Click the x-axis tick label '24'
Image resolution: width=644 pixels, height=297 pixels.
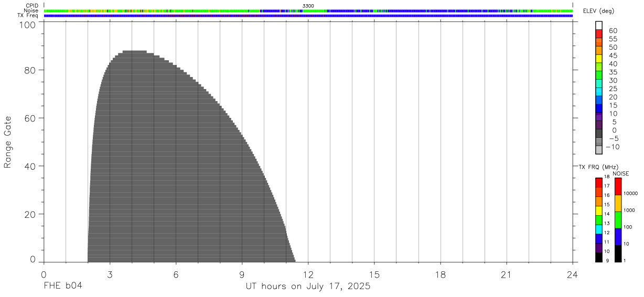(x=572, y=274)
